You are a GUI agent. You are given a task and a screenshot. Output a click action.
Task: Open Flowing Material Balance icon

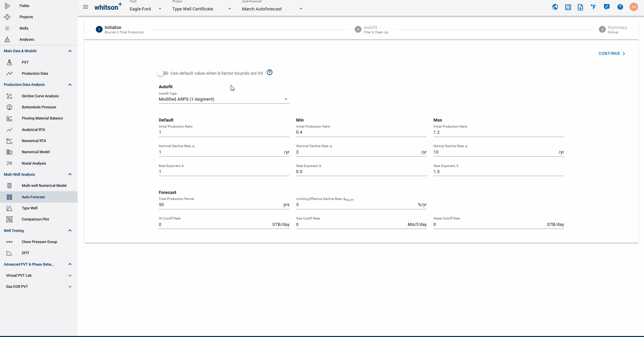pos(9,118)
